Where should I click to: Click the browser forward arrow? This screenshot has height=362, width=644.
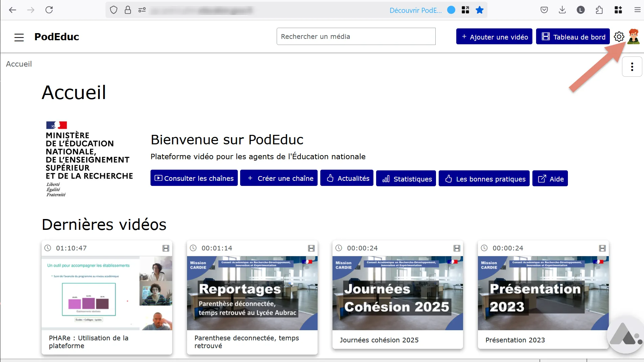point(31,10)
